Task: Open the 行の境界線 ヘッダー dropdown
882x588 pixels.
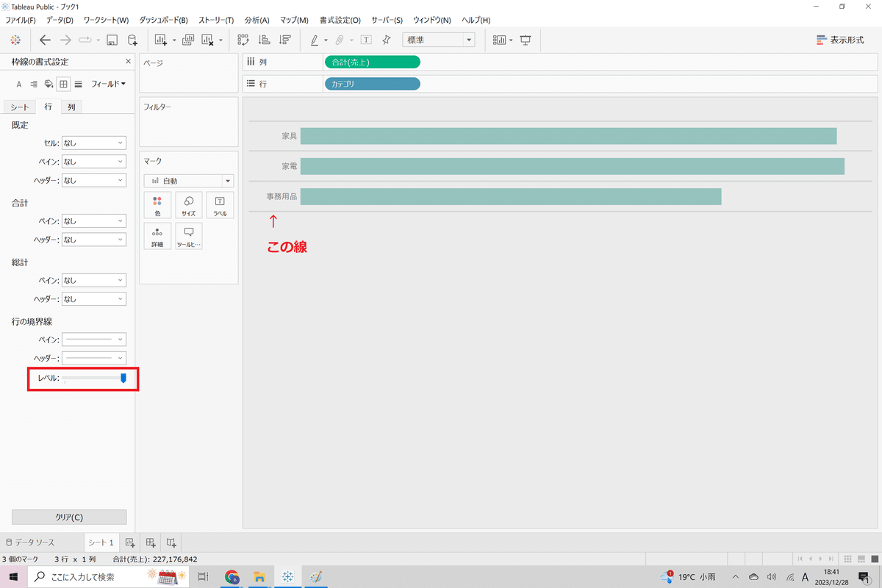Action: click(x=93, y=358)
